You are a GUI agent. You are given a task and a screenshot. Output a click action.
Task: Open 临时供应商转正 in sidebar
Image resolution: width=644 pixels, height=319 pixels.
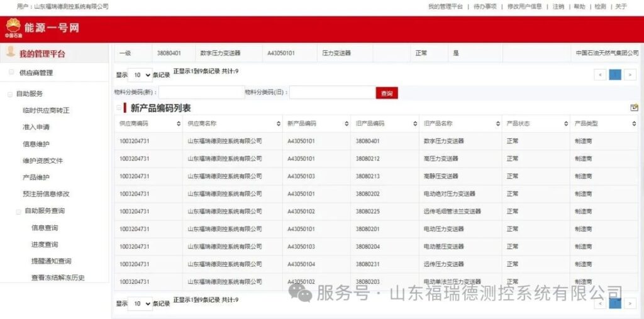(x=46, y=110)
